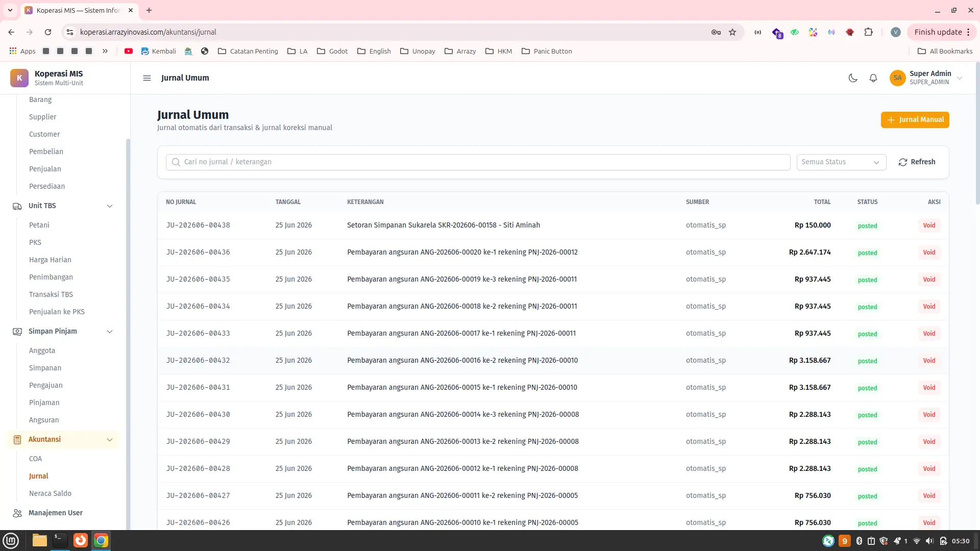Launch the Terminal from taskbar

(x=60, y=541)
